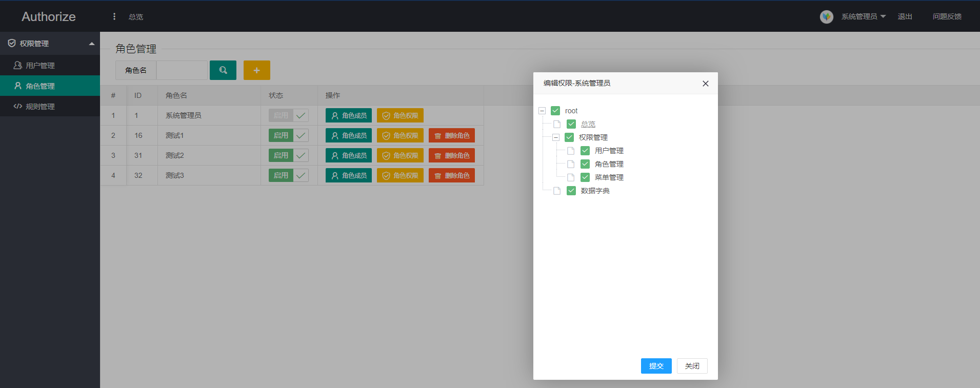Uncheck the 角色管理 permission checkbox
980x388 pixels.
point(585,164)
